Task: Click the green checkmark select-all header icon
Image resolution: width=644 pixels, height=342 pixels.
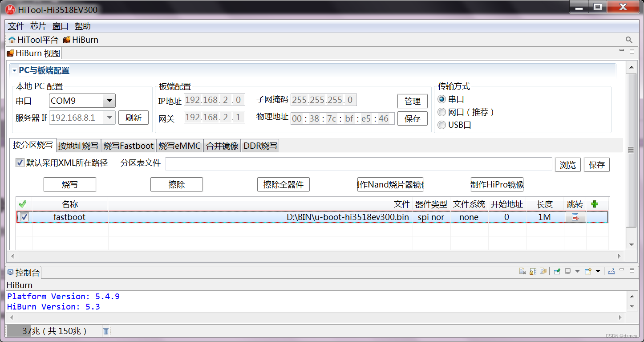Action: click(22, 204)
